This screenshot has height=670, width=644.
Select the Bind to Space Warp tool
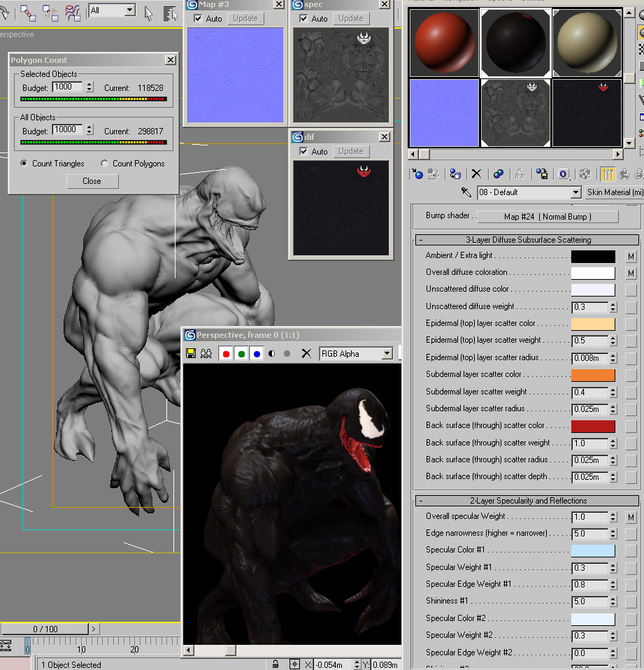[x=73, y=13]
